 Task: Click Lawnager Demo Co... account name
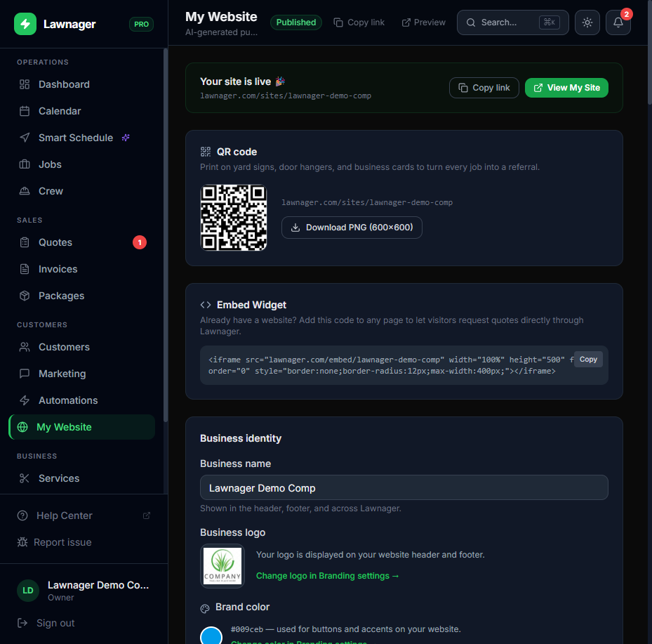pos(98,585)
